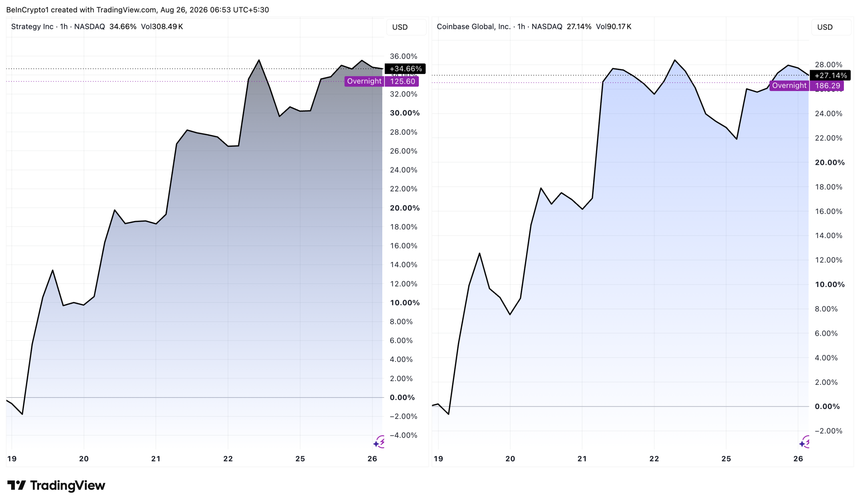860x504 pixels.
Task: Open the USD currency selector on Strategy chart
Action: pos(406,27)
